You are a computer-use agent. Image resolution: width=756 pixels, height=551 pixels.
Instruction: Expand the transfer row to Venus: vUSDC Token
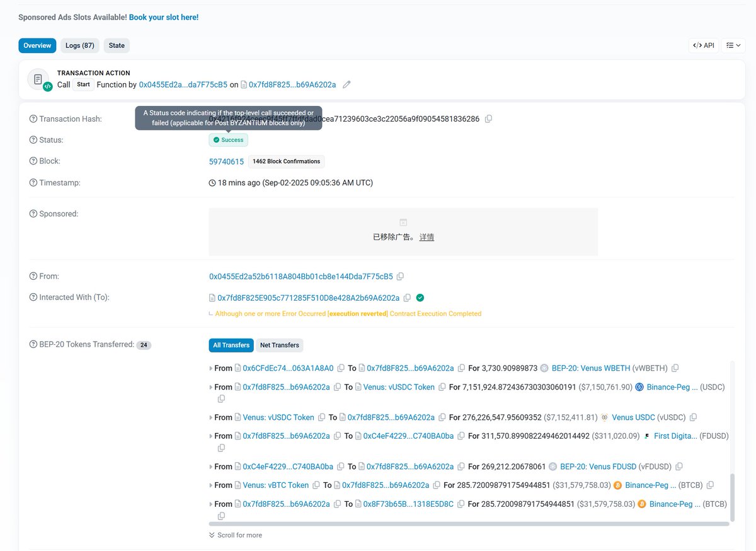(211, 387)
